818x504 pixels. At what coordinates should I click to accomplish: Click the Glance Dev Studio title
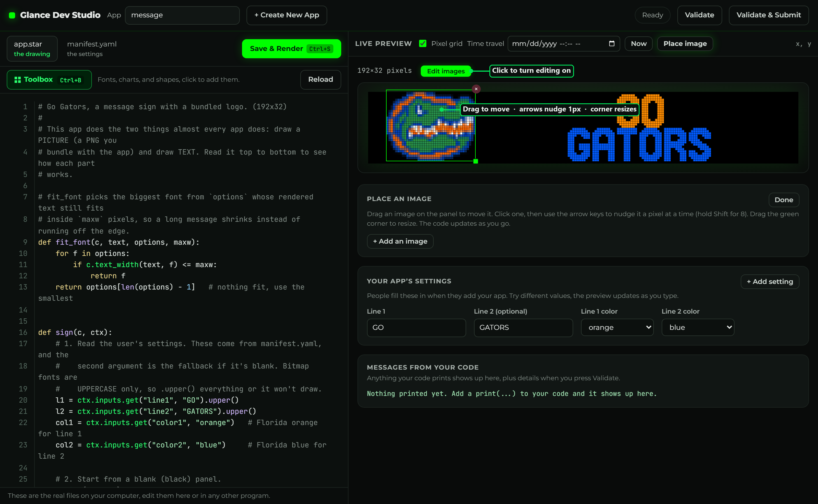pyautogui.click(x=60, y=15)
